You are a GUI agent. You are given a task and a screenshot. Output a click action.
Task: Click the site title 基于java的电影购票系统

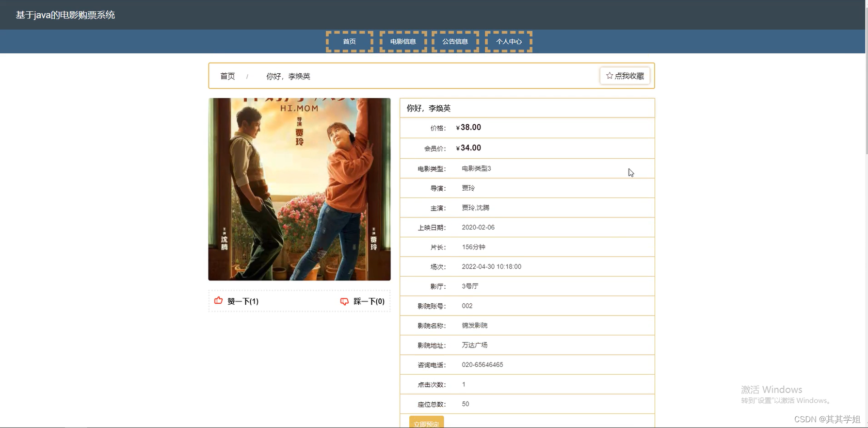click(x=65, y=15)
